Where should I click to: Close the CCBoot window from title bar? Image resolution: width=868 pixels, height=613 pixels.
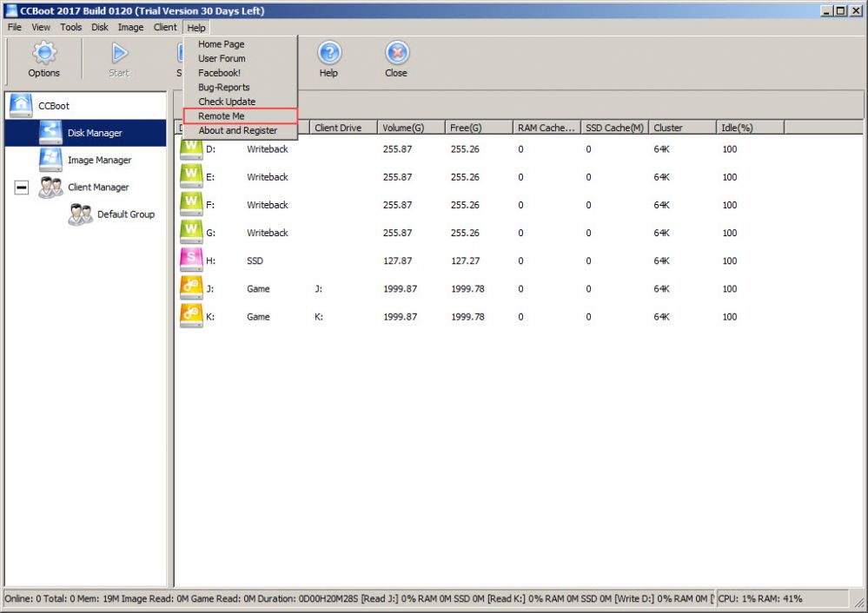pyautogui.click(x=855, y=10)
